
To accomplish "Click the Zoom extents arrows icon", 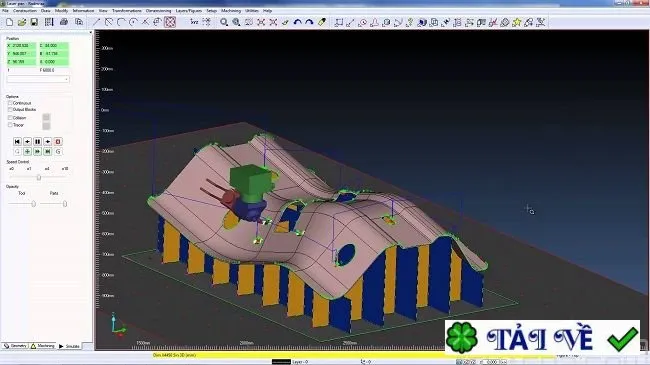I will tap(261, 22).
